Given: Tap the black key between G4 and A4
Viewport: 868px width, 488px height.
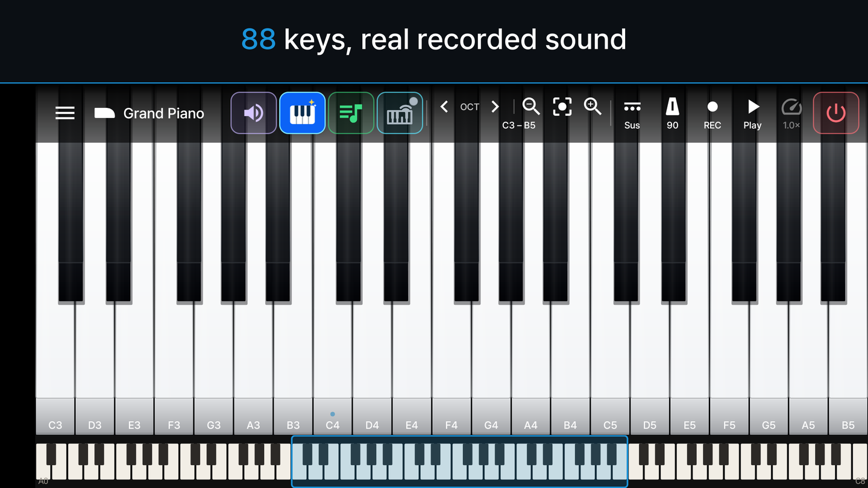Looking at the screenshot, I should pyautogui.click(x=511, y=222).
